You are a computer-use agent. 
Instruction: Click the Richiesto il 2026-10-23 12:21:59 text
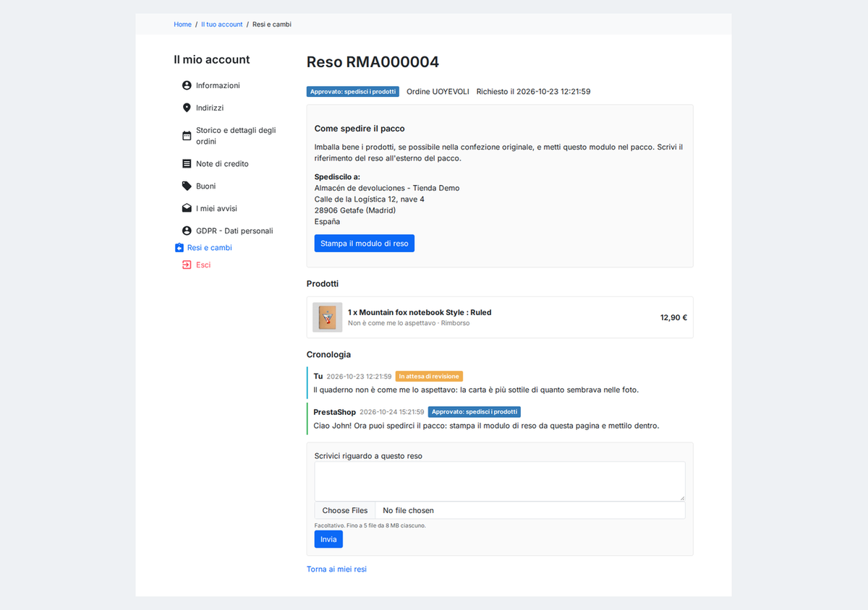534,92
